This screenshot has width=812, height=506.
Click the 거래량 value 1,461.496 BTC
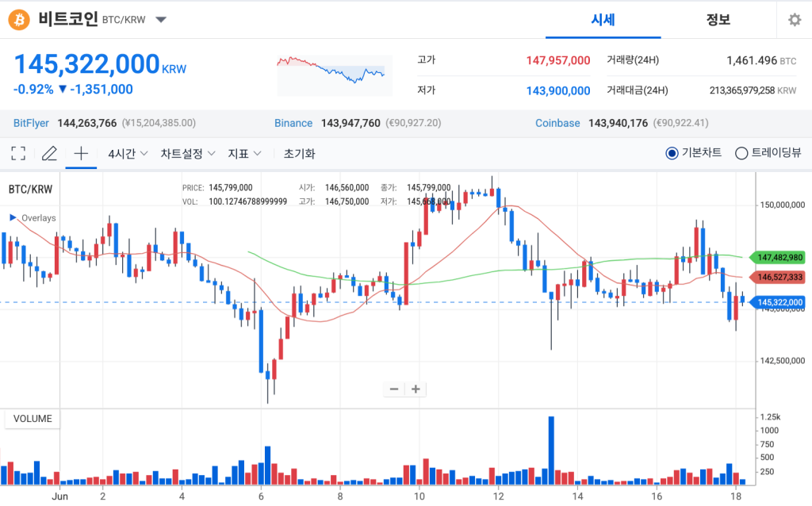[x=761, y=60]
